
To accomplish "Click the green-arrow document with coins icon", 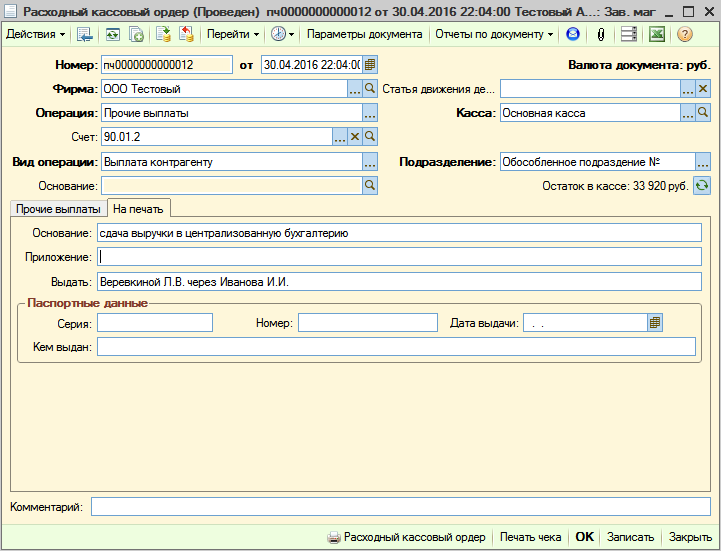I will [164, 34].
